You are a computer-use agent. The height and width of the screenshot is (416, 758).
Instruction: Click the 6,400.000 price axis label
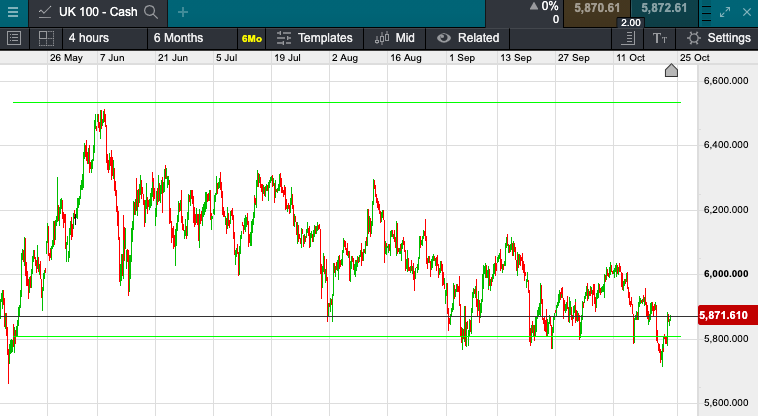[x=726, y=145]
